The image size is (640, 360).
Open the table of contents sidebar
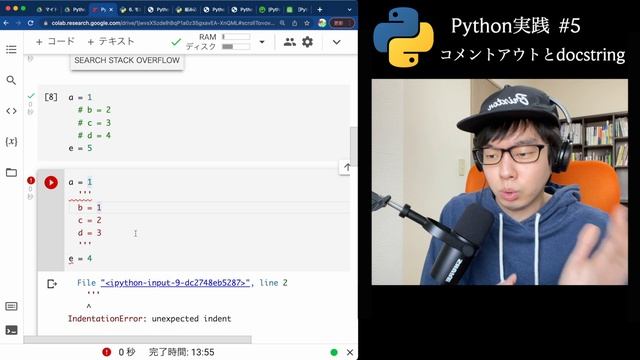11,49
